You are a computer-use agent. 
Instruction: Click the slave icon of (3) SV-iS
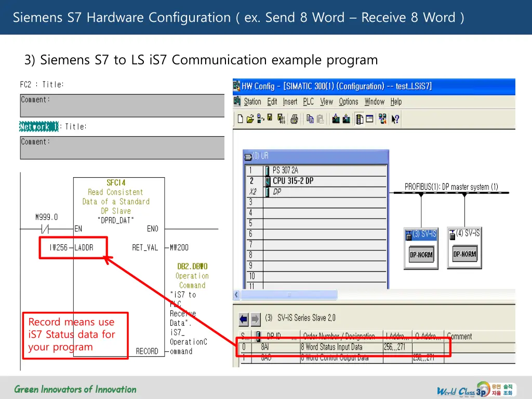pos(408,235)
